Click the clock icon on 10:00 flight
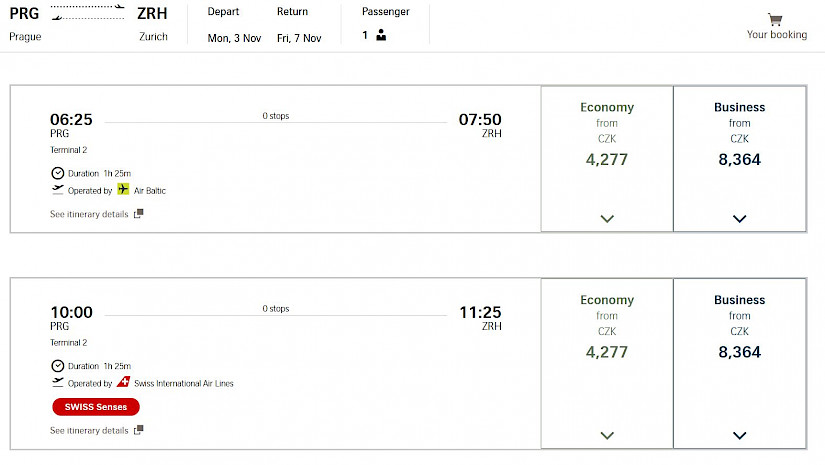The image size is (825, 465). 58,366
